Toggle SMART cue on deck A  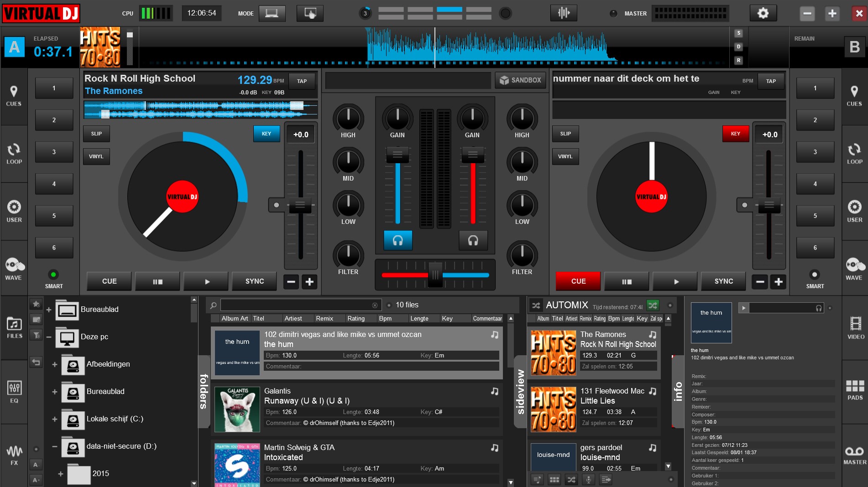point(53,275)
